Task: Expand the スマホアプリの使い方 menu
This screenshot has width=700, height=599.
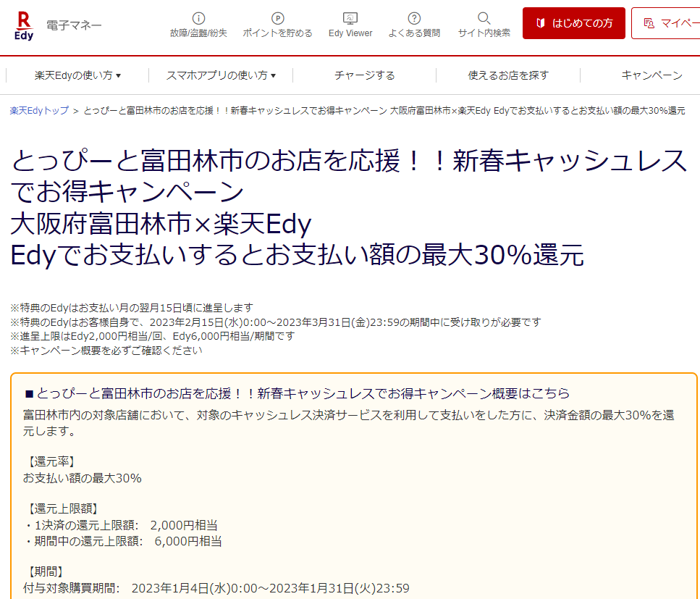Action: (221, 75)
